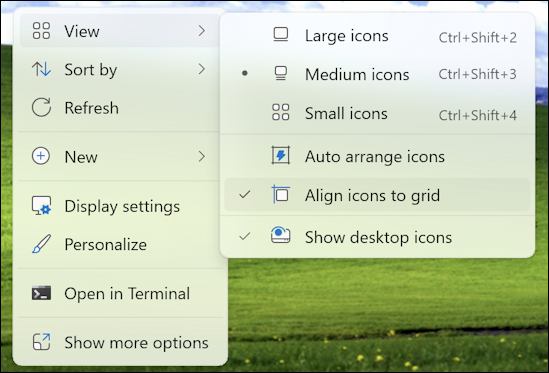Image resolution: width=549 pixels, height=373 pixels.
Task: Click Refresh label in context menu
Action: pos(92,108)
